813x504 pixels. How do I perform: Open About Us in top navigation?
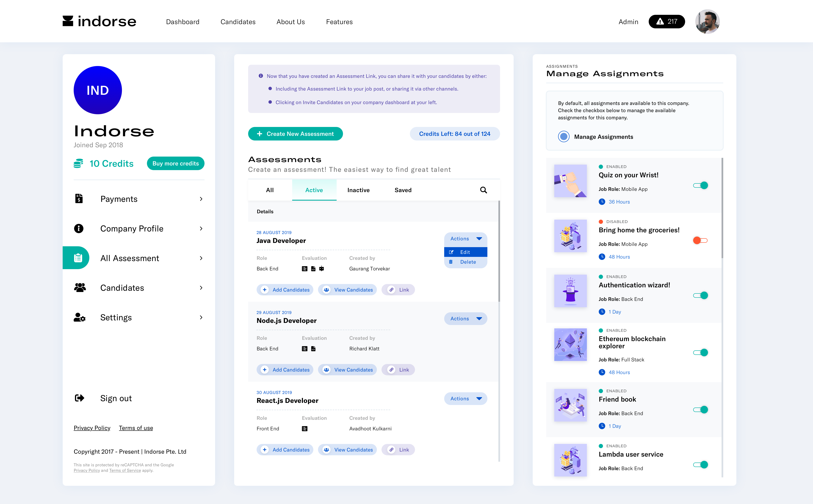tap(290, 22)
